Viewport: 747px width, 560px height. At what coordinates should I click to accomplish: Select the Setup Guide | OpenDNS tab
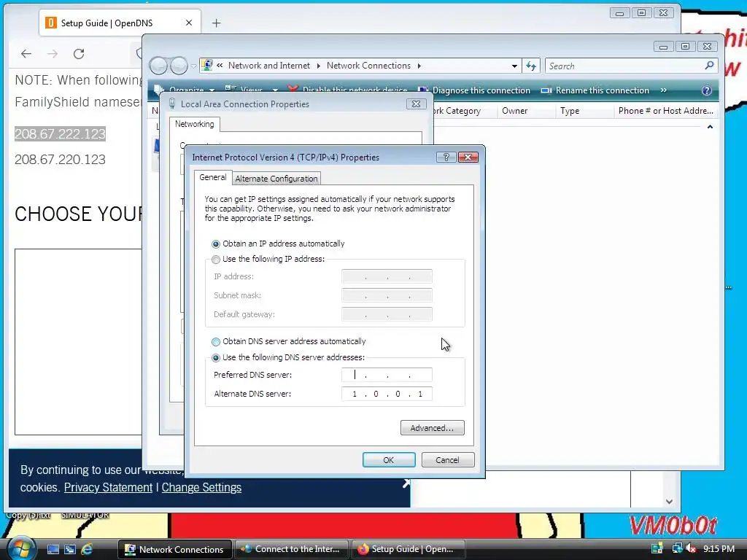(x=120, y=23)
